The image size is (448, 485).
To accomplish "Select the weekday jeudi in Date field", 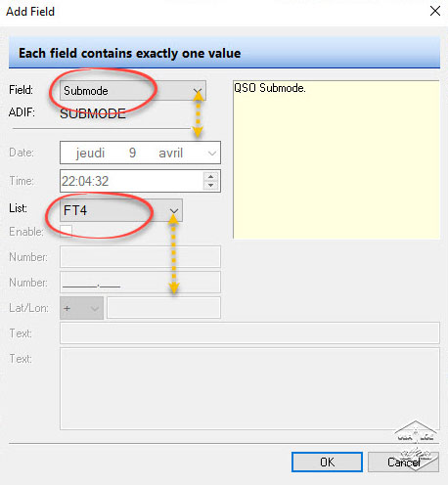I will 90,153.
